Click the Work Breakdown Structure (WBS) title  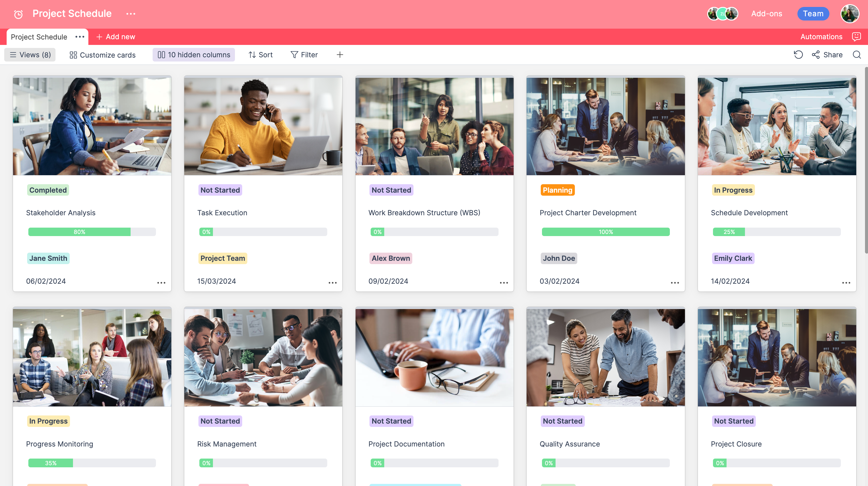click(x=424, y=213)
